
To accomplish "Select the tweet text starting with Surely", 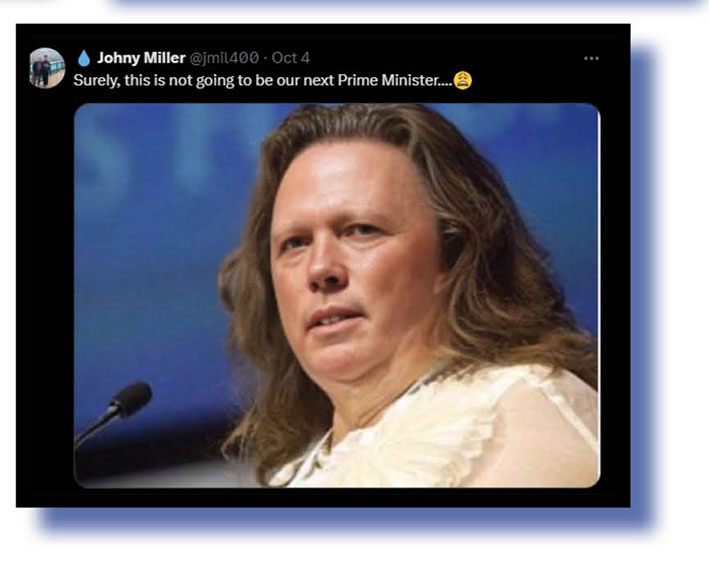I will [263, 80].
